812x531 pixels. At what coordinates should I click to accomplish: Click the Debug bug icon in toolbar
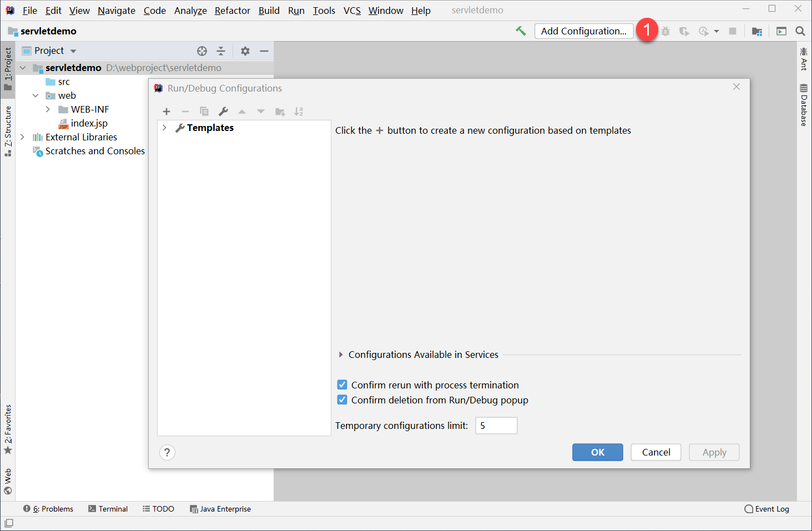coord(665,32)
